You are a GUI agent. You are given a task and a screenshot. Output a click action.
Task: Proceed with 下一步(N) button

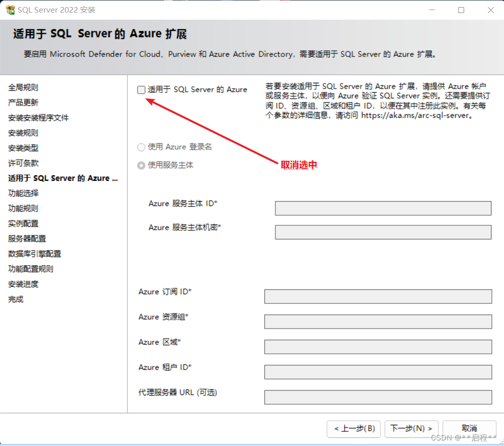tap(411, 429)
